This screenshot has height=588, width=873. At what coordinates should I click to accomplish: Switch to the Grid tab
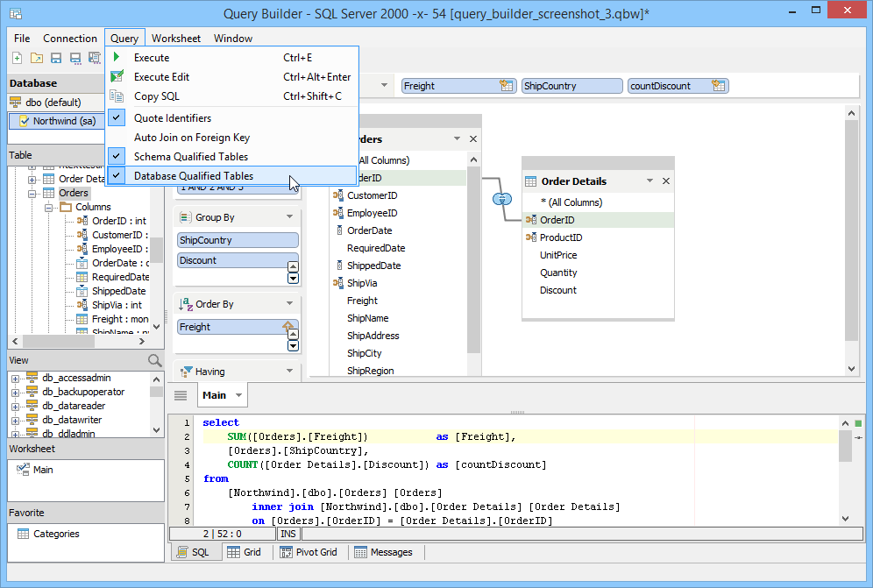tap(245, 552)
